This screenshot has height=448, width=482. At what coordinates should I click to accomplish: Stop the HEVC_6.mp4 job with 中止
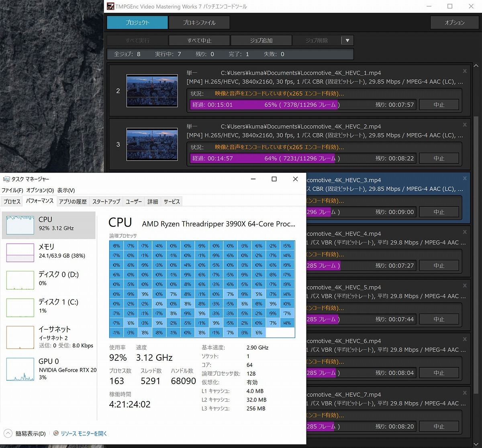[x=439, y=373]
